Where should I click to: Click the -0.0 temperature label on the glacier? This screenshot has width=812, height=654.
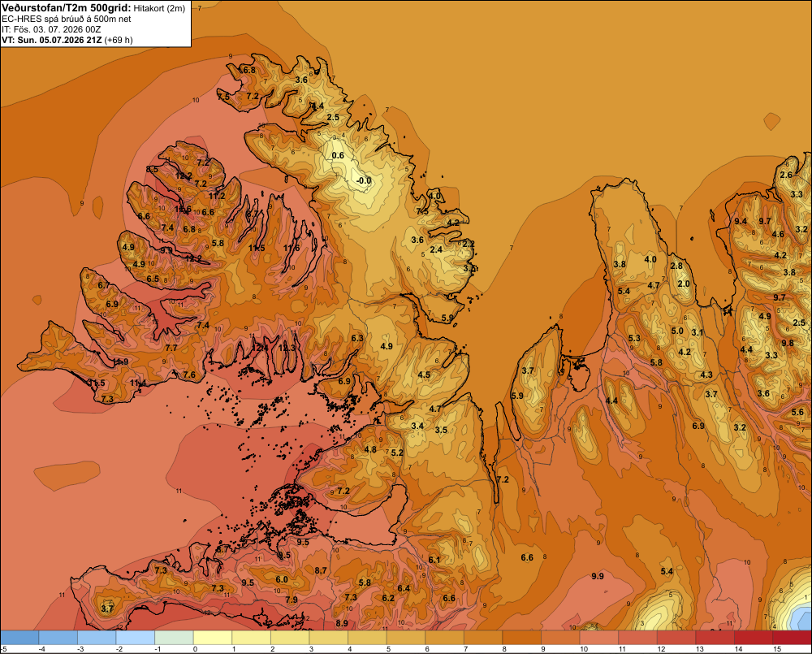[364, 181]
